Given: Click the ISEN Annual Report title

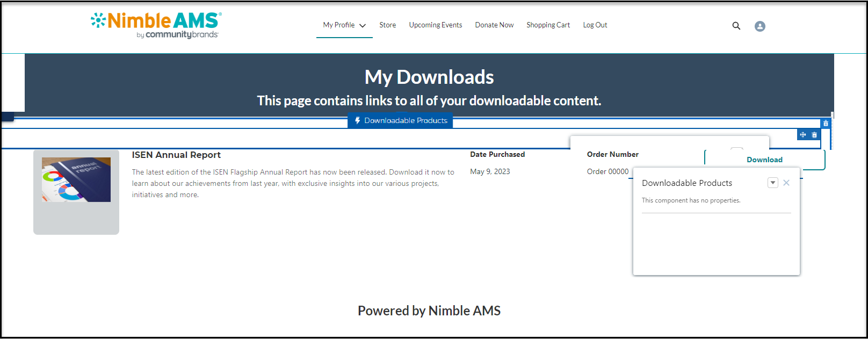Looking at the screenshot, I should point(176,155).
